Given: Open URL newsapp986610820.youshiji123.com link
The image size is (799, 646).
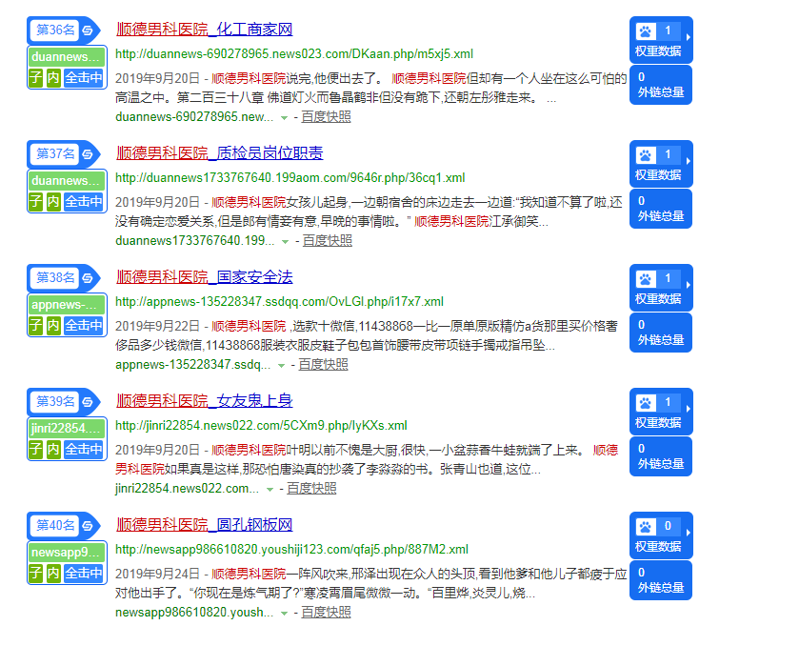Looking at the screenshot, I should click(x=292, y=549).
